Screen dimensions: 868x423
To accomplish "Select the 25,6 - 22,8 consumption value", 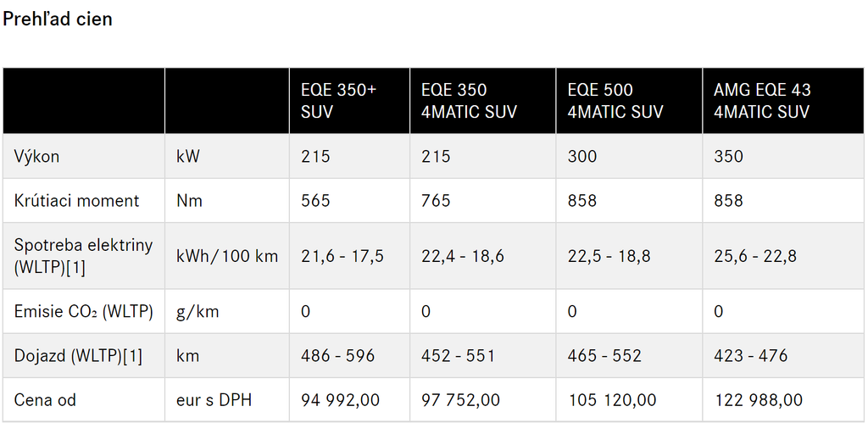I will point(755,256).
